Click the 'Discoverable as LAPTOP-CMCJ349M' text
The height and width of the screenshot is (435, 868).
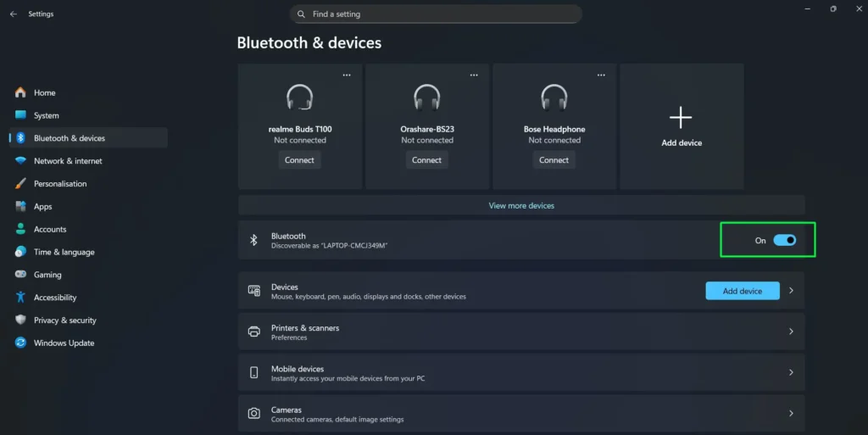tap(330, 246)
